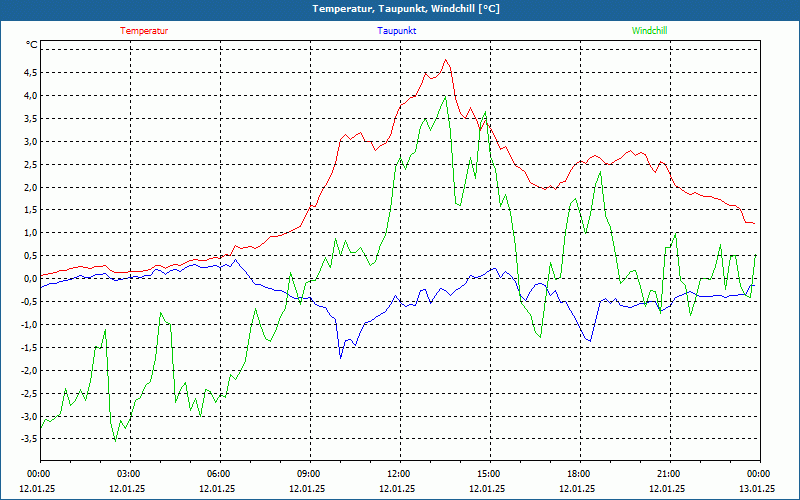
Task: Click the -3,5 y-axis value
Action: pos(30,439)
